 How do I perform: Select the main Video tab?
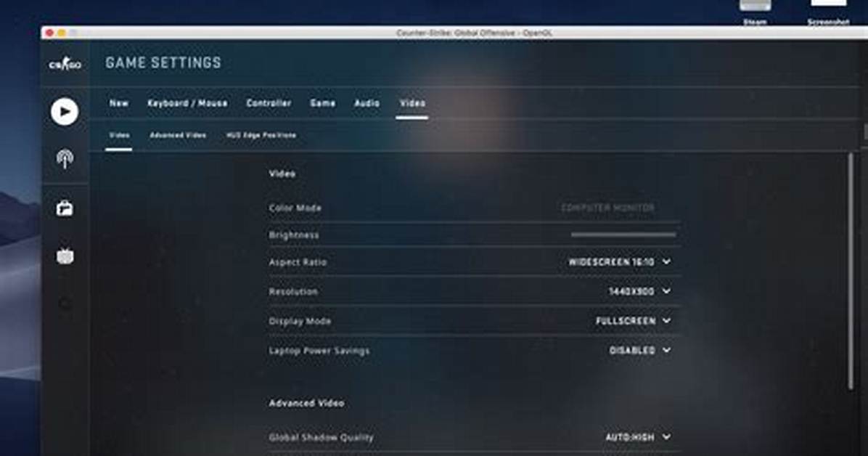[412, 103]
